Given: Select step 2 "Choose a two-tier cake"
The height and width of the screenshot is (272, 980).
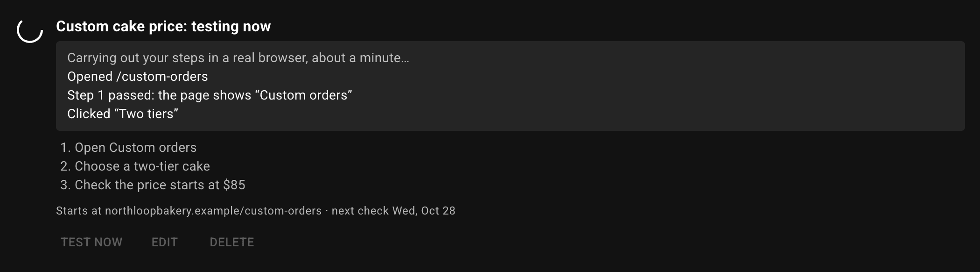Looking at the screenshot, I should coord(135,166).
